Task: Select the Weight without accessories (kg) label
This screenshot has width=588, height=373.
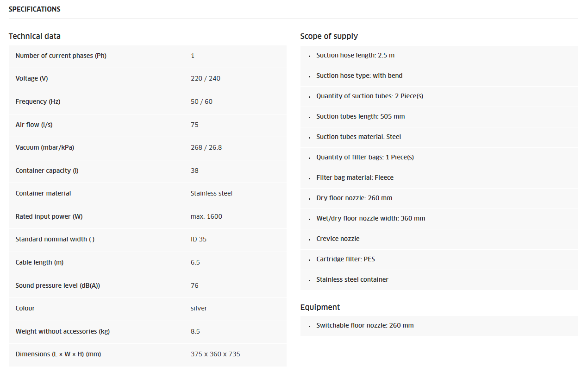Action: [x=63, y=331]
